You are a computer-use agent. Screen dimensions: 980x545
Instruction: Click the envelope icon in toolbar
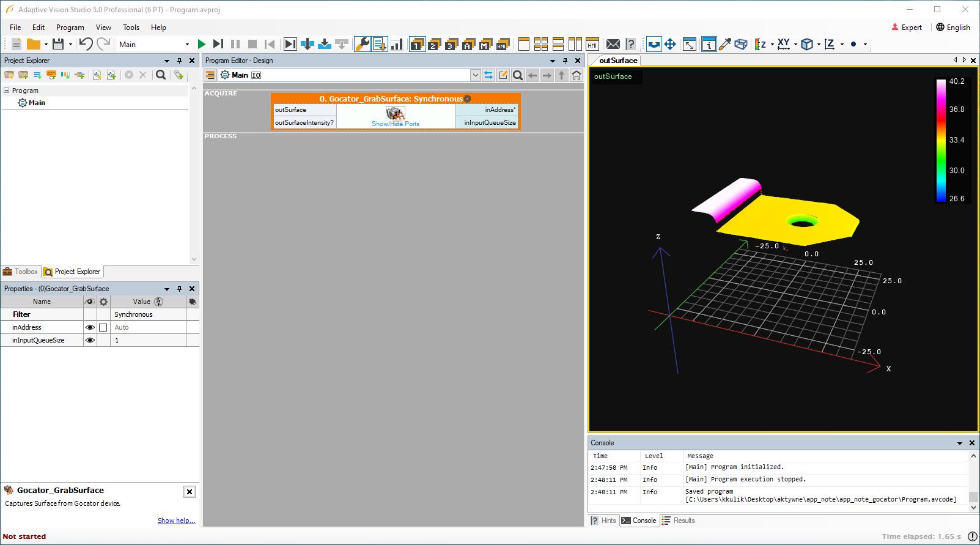coord(613,44)
